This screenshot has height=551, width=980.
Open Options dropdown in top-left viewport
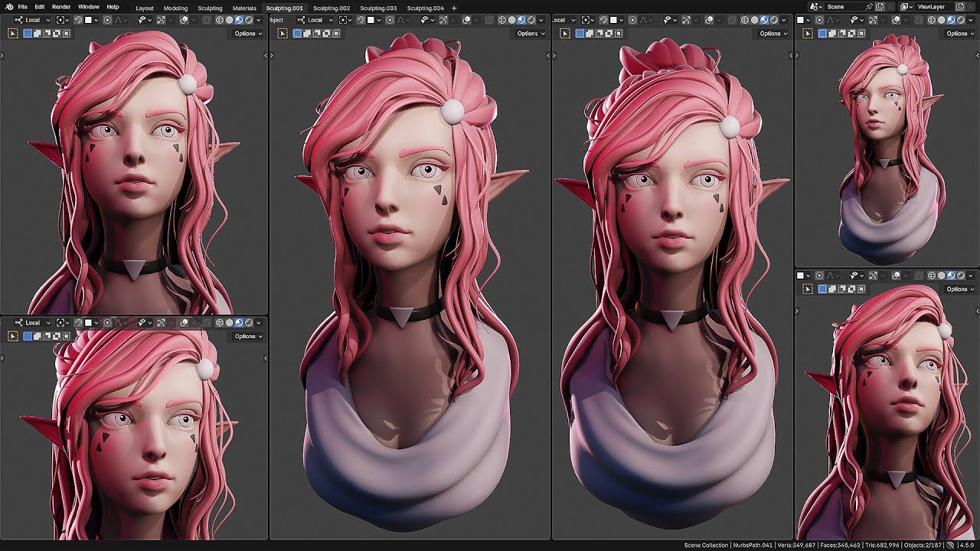pos(248,34)
